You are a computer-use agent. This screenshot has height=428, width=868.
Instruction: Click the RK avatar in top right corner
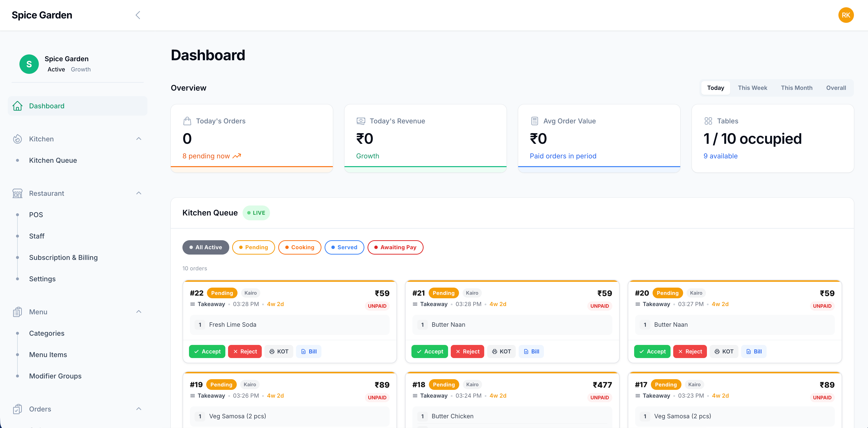846,15
